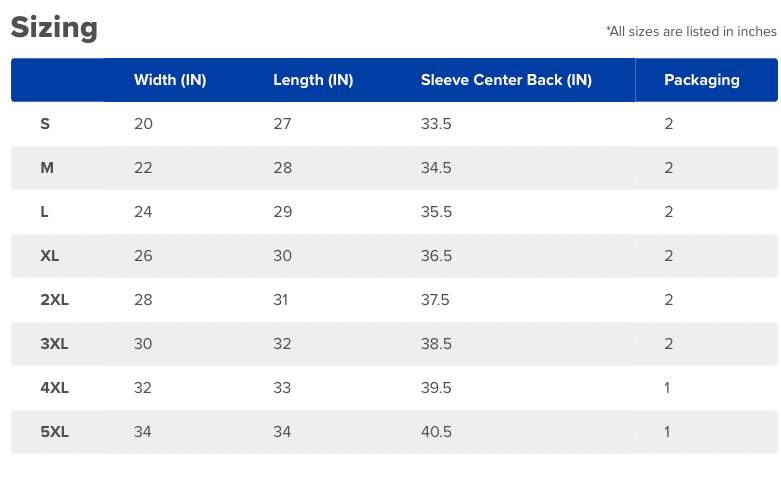
Task: Click the 33.5 sleeve value for size S
Action: coord(436,124)
